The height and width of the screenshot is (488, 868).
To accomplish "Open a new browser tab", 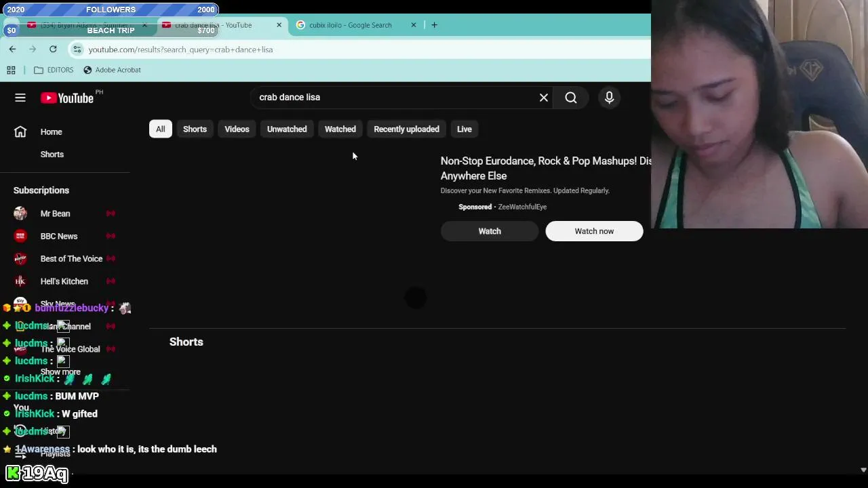I will click(x=434, y=25).
